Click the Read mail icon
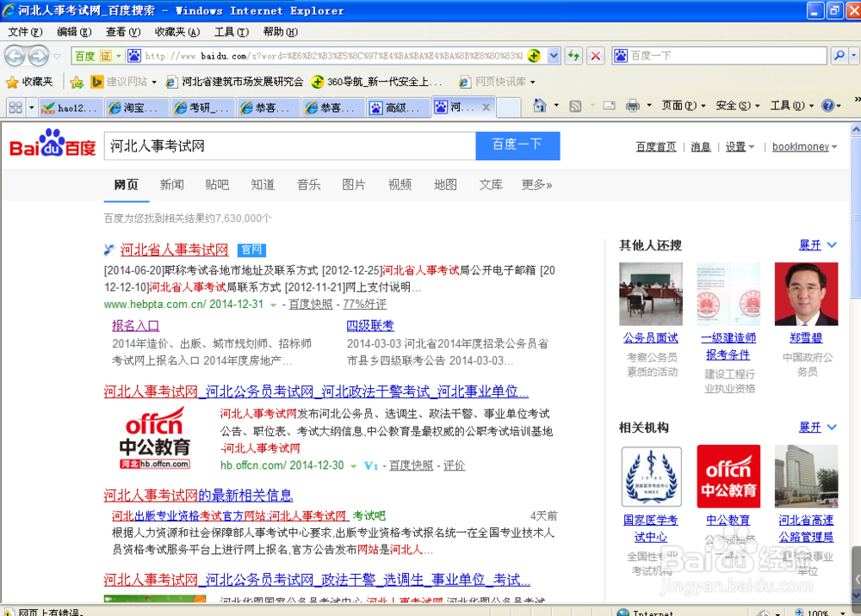The image size is (861, 616). pyautogui.click(x=609, y=106)
